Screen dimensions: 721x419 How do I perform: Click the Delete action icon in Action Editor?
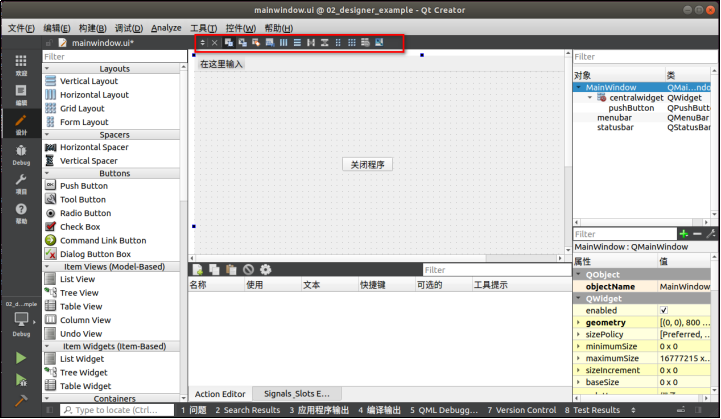coord(248,270)
